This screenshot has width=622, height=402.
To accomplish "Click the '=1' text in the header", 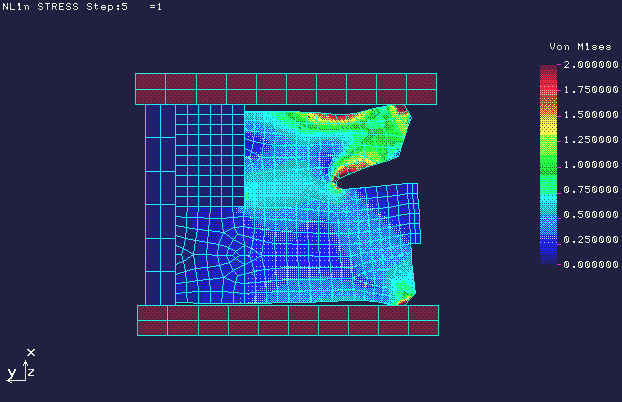I will point(155,7).
